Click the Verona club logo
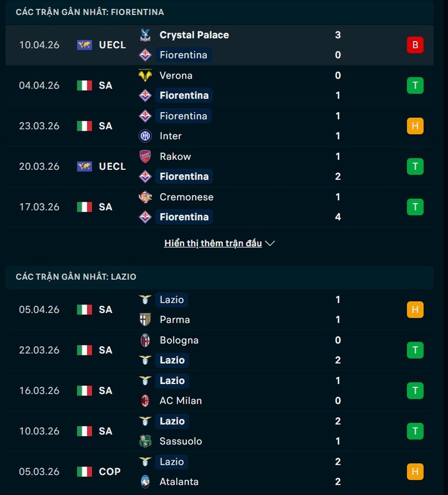 [144, 75]
